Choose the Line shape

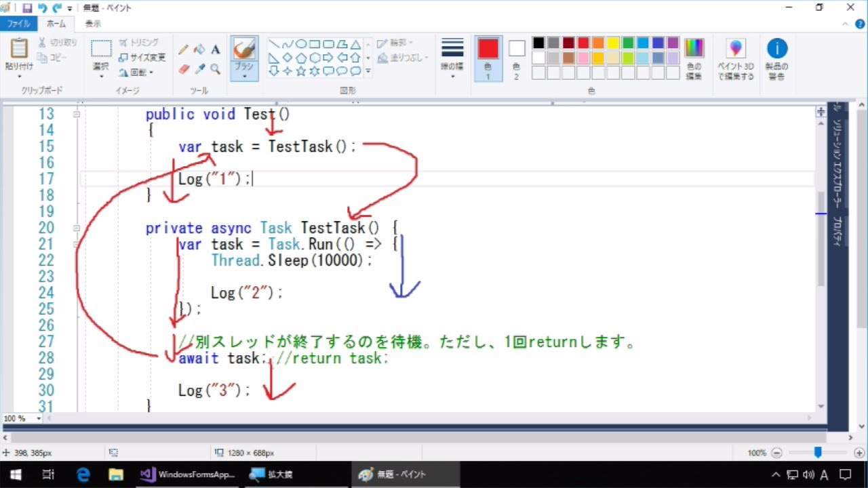pos(274,44)
